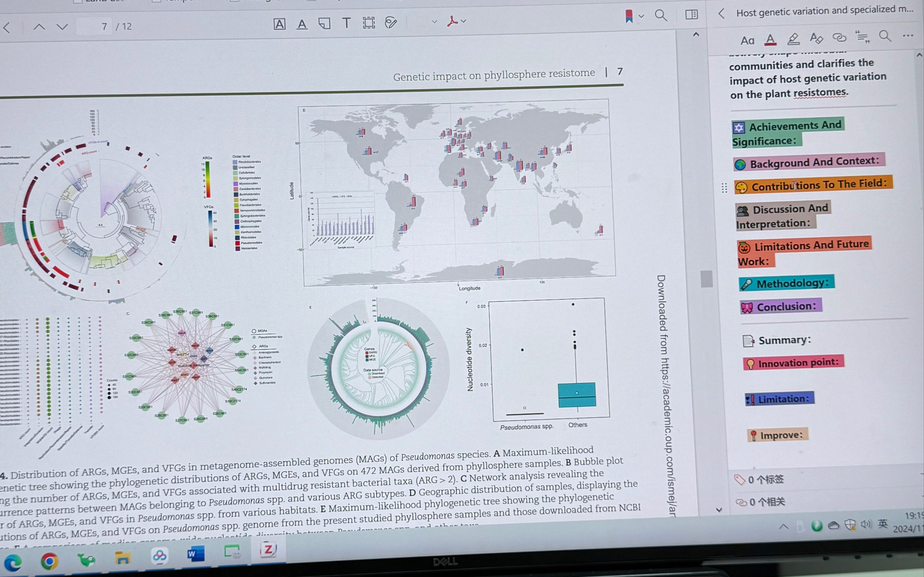924x577 pixels.
Task: Click the Background And Context heading
Action: point(809,162)
